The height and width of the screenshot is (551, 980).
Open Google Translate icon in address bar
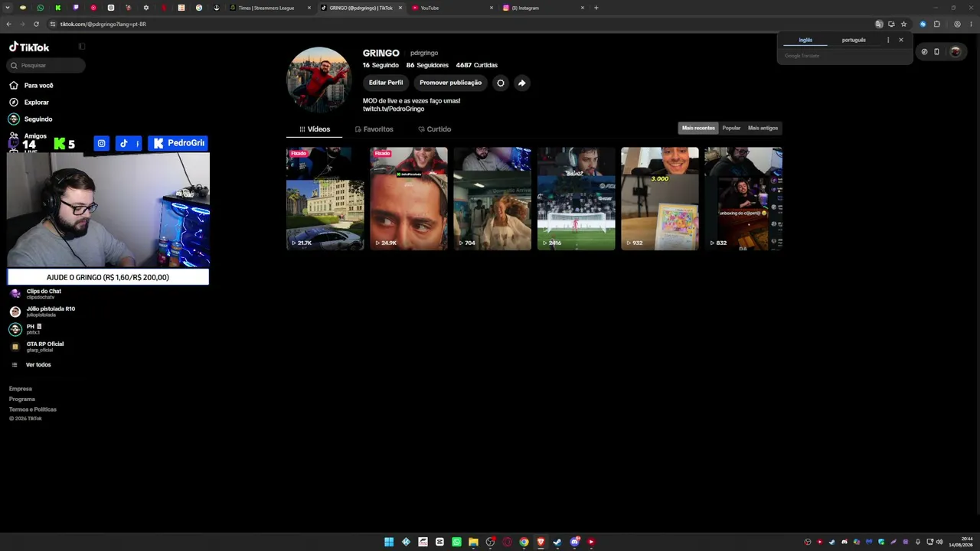[x=879, y=24]
